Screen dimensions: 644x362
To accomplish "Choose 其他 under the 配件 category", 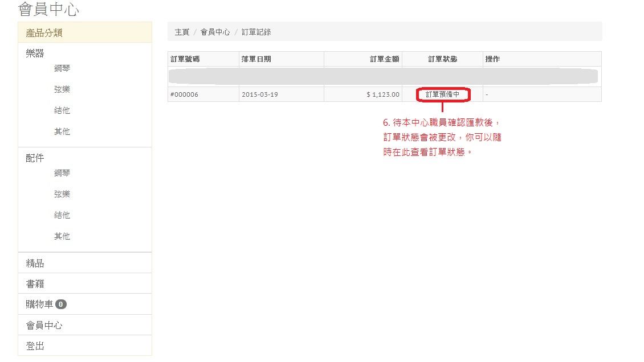I will (62, 236).
